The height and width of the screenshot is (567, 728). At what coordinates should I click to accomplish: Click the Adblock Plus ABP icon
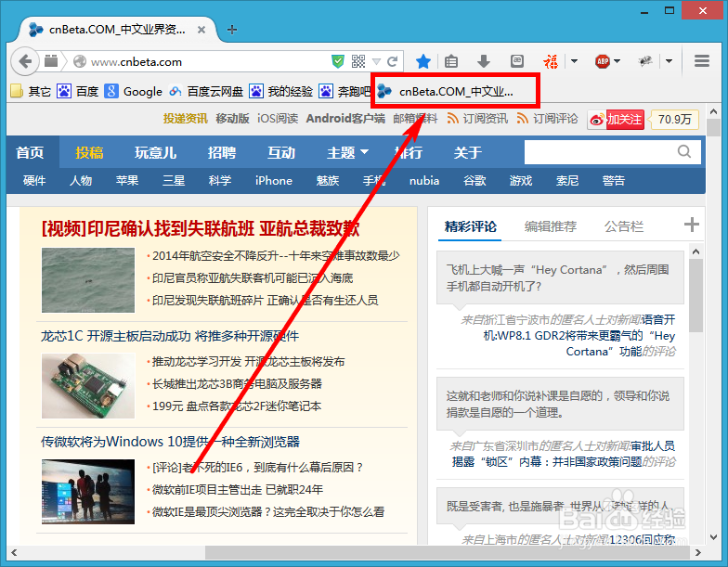603,61
